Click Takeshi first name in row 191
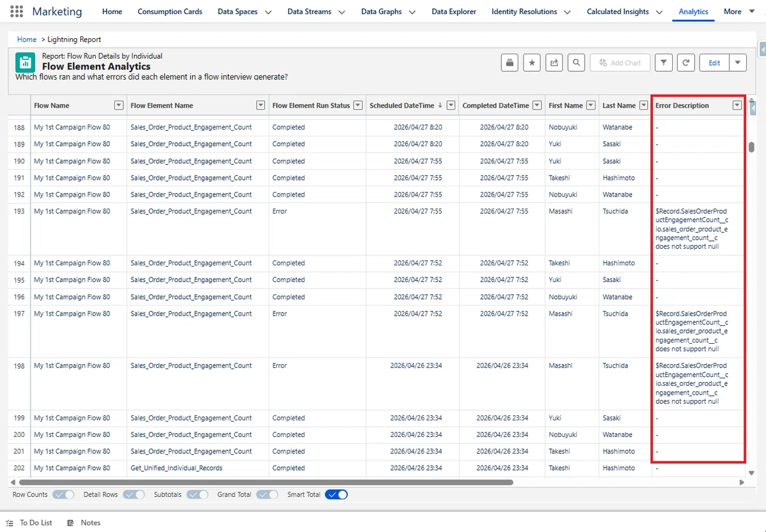The image size is (766, 532). tap(559, 178)
